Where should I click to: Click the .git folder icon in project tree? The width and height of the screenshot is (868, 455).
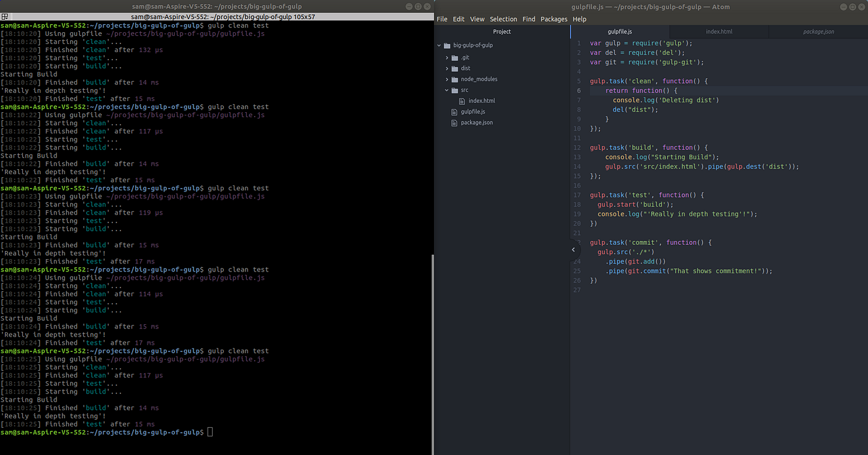[x=455, y=57]
